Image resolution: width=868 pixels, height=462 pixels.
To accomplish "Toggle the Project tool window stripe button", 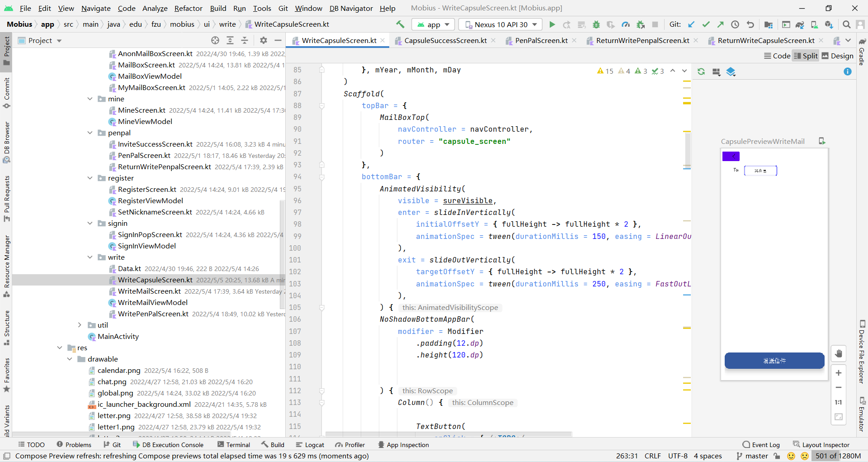I will (x=6, y=51).
